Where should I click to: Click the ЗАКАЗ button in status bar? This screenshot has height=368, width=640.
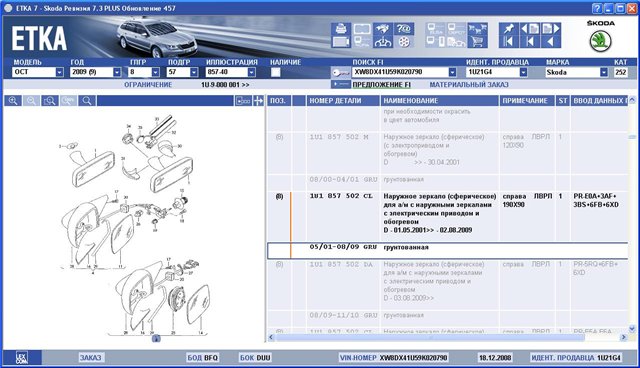click(90, 358)
